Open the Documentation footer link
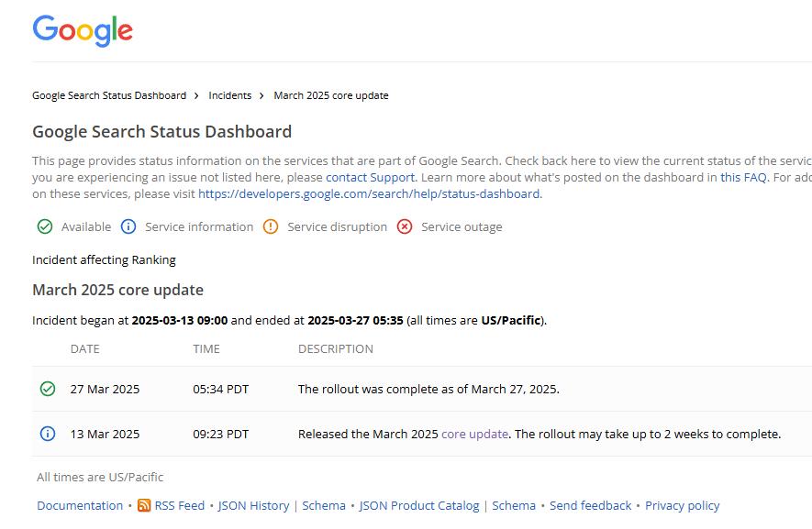 (x=80, y=506)
